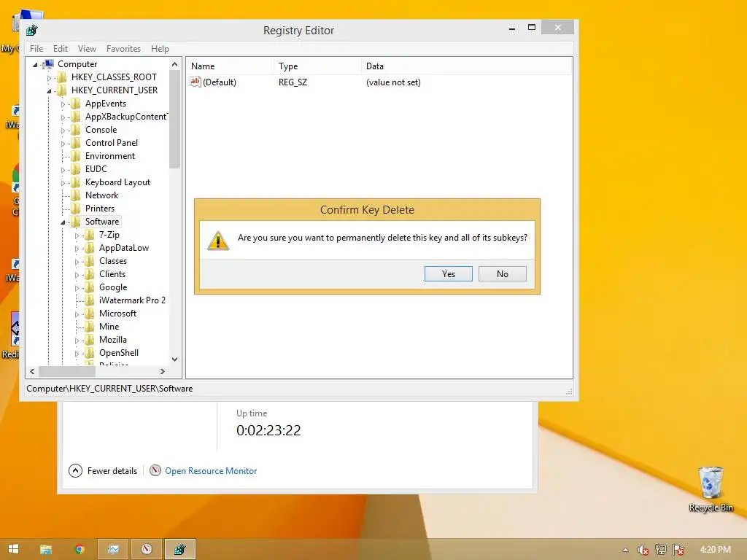Image resolution: width=747 pixels, height=560 pixels.
Task: Open the Favorites menu
Action: click(x=123, y=49)
